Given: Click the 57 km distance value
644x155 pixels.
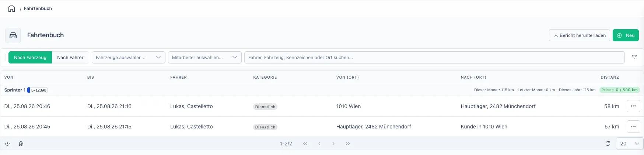Looking at the screenshot, I should (x=612, y=127).
